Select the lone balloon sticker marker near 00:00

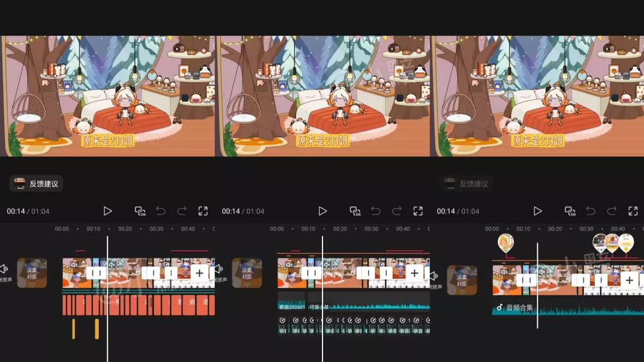tap(506, 243)
